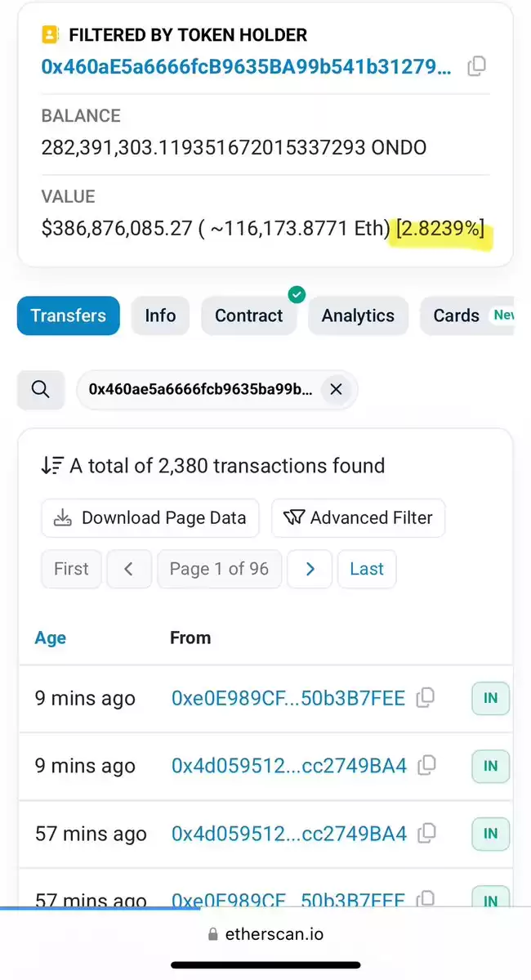Screen dimensions: 531x980
Task: Copy address 0xe0E989CF...50b3B7FEE in first row
Action: coord(426,697)
